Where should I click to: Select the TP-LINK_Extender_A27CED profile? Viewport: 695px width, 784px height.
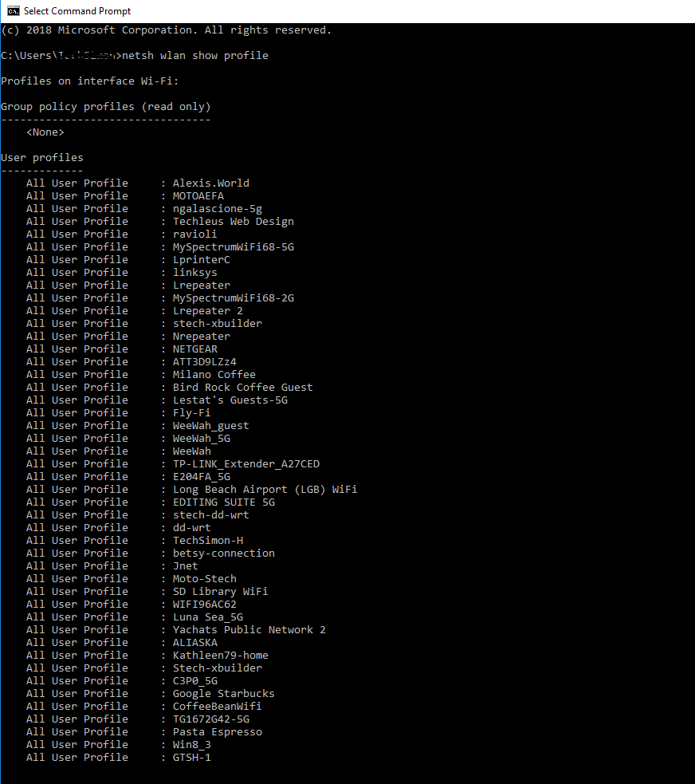[246, 464]
